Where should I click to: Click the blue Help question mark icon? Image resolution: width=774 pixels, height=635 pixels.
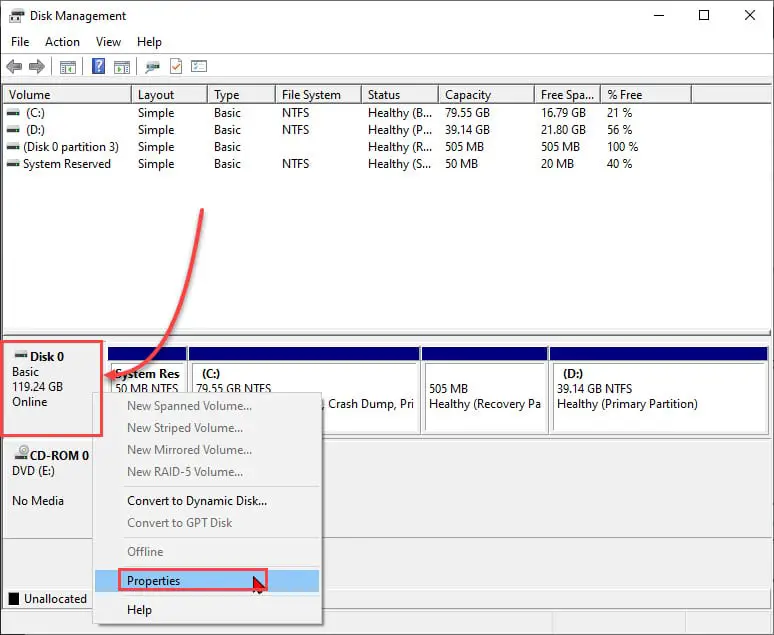click(x=98, y=67)
